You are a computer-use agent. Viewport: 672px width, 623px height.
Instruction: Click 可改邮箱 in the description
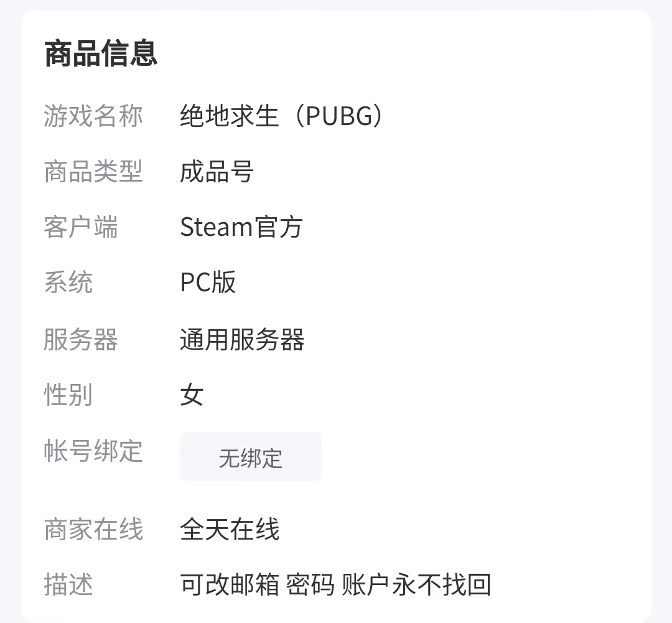230,585
